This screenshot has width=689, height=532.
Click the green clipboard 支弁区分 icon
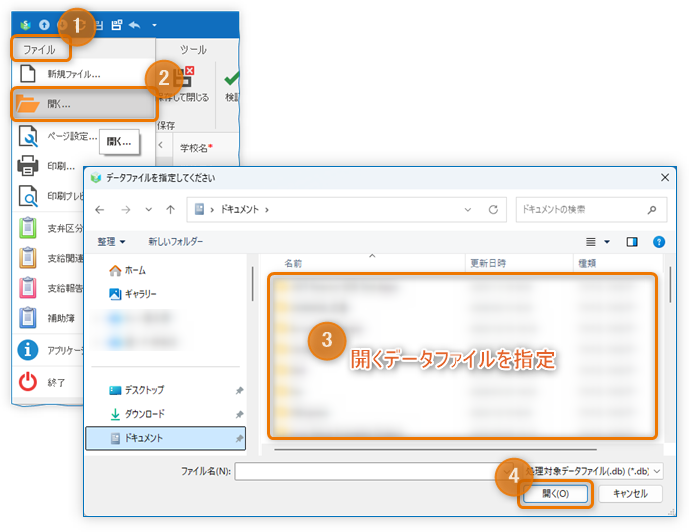tap(28, 228)
